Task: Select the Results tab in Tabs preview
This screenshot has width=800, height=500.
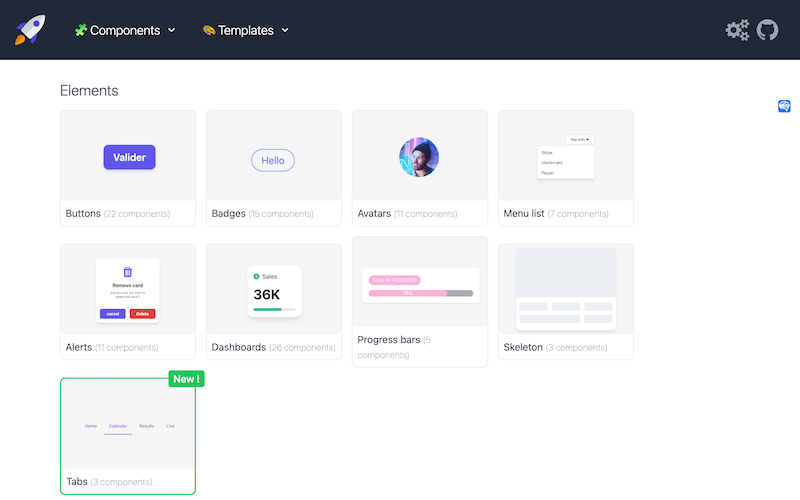Action: coord(146,426)
